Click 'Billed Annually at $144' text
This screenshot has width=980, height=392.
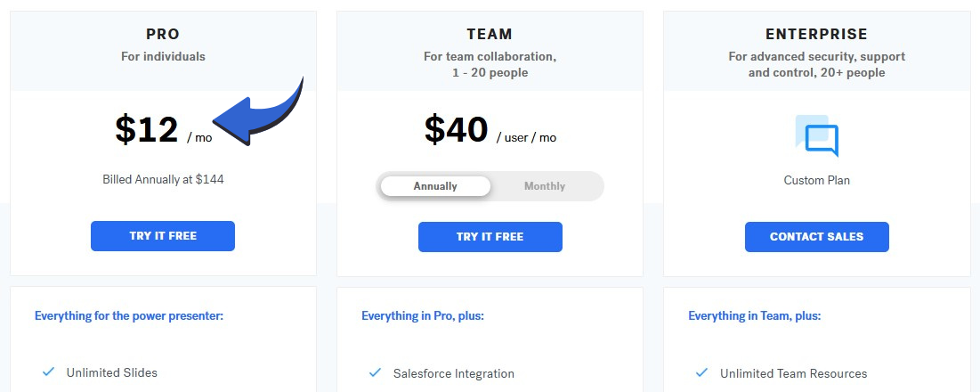coord(163,179)
